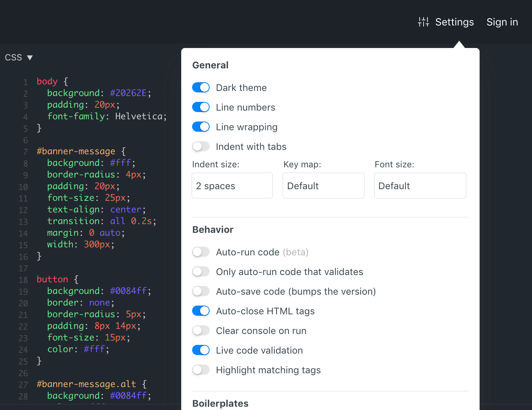Disable Line wrapping
The height and width of the screenshot is (410, 532).
pyautogui.click(x=201, y=127)
